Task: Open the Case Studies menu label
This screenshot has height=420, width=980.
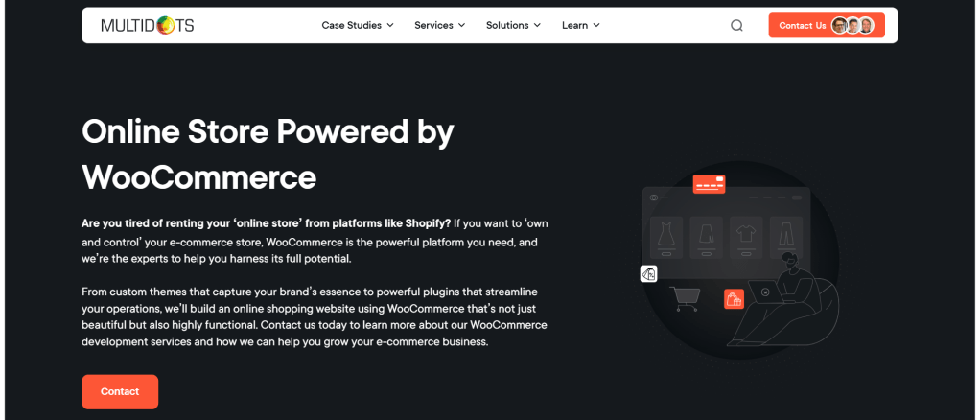Action: [351, 25]
